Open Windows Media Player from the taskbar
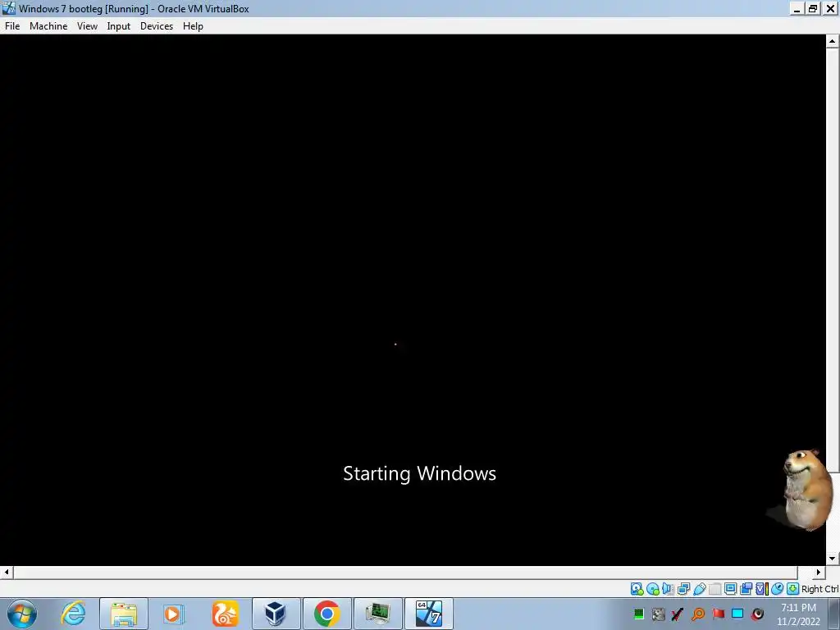The width and height of the screenshot is (840, 630). [x=173, y=614]
